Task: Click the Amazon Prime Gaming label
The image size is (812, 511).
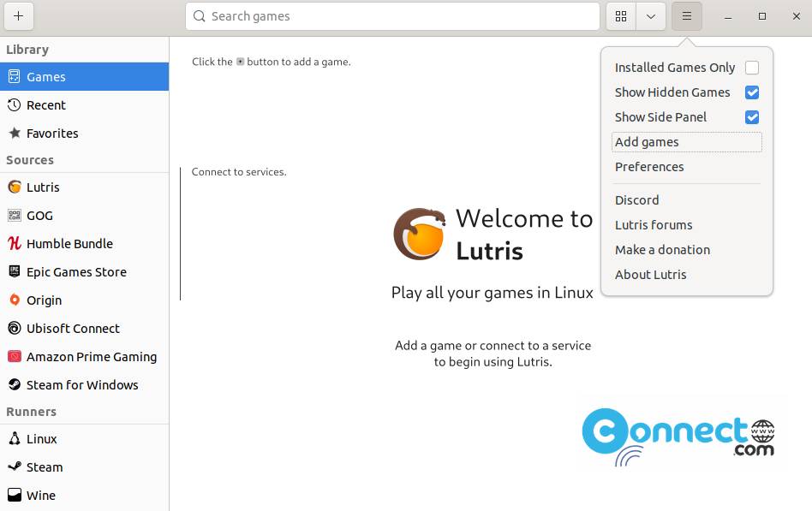Action: [x=92, y=357]
